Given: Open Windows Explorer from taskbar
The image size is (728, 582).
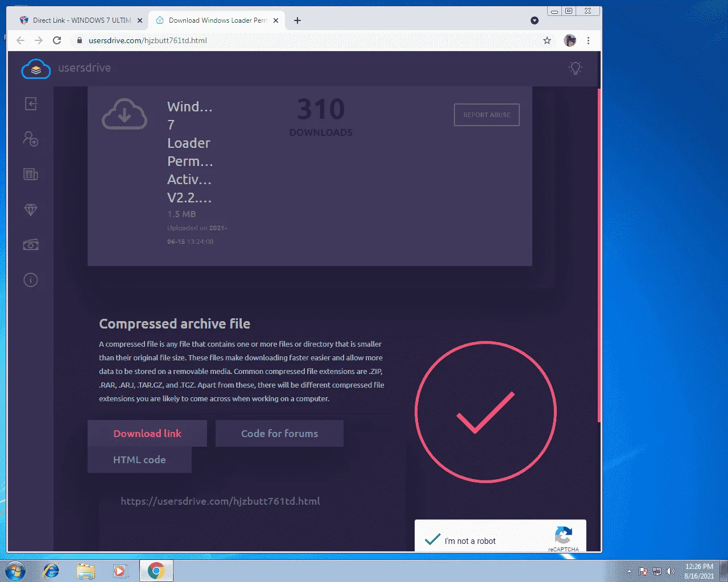Looking at the screenshot, I should tap(86, 571).
